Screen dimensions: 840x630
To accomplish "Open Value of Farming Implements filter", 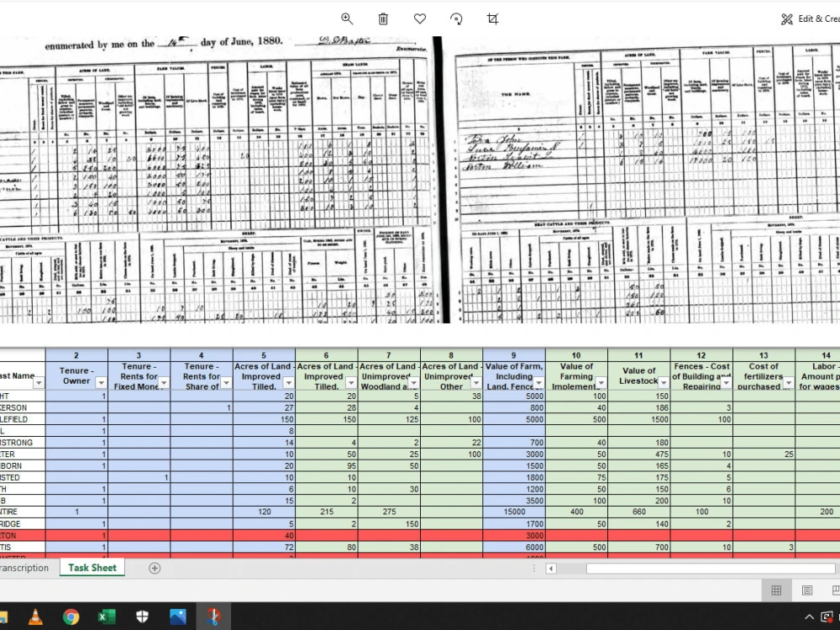I will click(x=601, y=383).
